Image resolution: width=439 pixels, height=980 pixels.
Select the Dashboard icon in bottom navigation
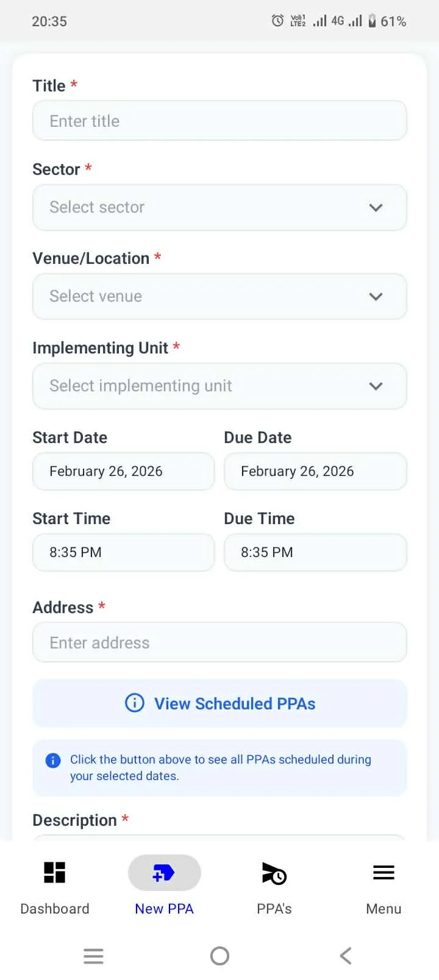point(54,872)
